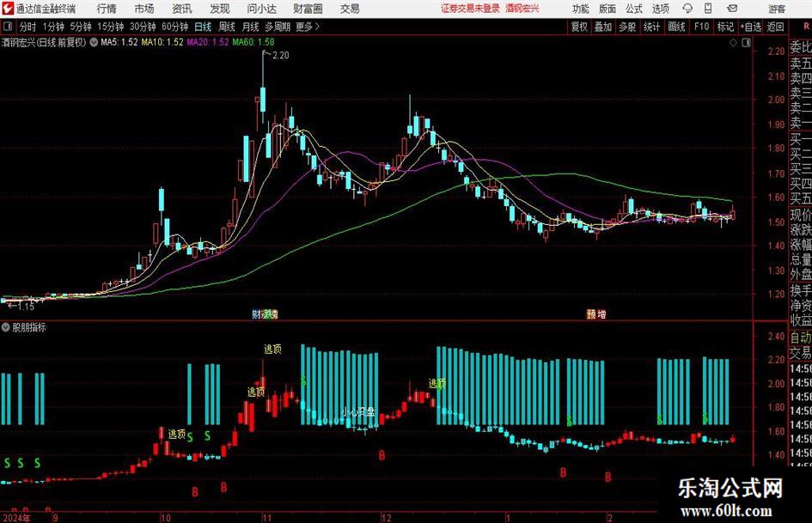Switch to the 月线 monthly tab
The width and height of the screenshot is (812, 523).
[250, 27]
